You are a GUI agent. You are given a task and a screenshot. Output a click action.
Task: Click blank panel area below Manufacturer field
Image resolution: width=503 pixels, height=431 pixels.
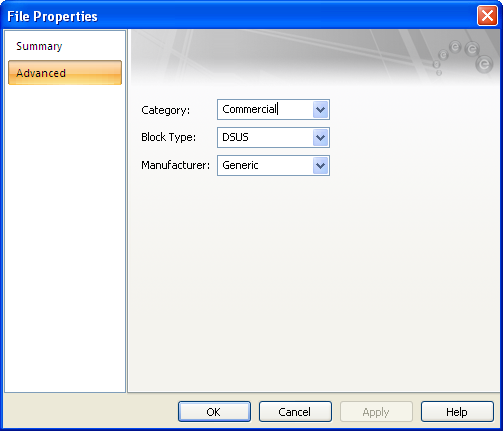click(x=313, y=283)
